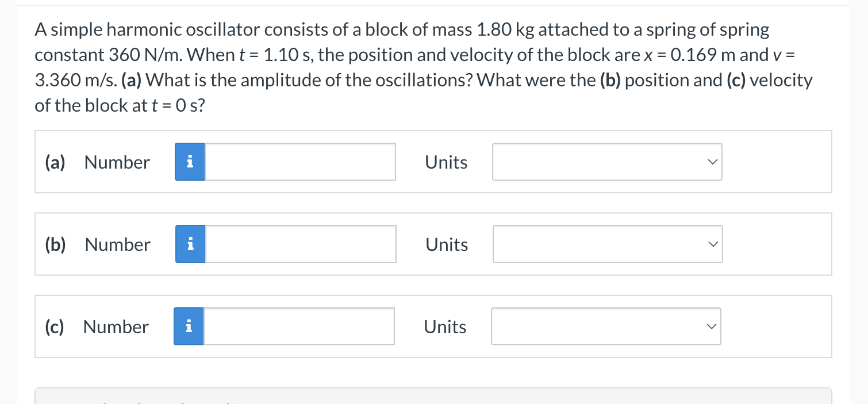
Task: Click the chevron on part (a) Units selector
Action: click(x=712, y=162)
